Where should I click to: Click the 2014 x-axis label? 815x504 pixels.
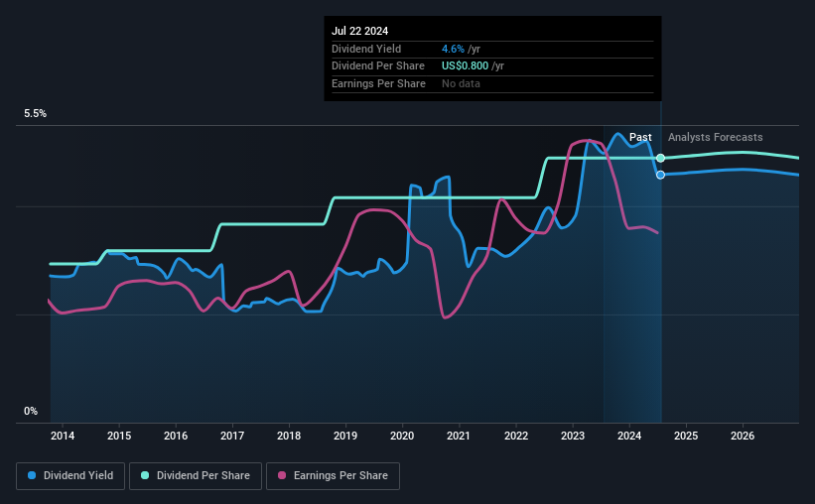pyautogui.click(x=63, y=436)
